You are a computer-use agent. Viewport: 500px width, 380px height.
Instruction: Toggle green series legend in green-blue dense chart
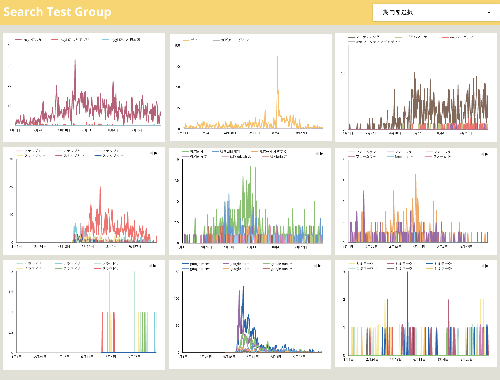pyautogui.click(x=192, y=151)
